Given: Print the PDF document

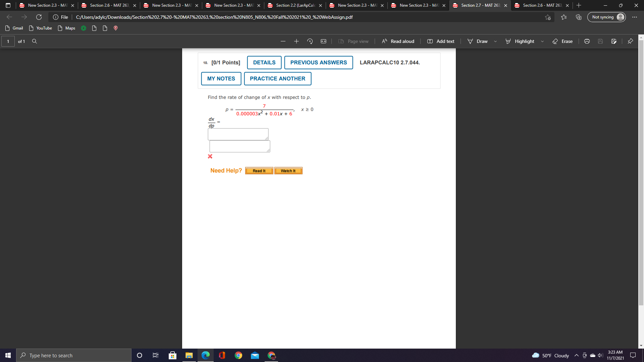Looking at the screenshot, I should (587, 41).
